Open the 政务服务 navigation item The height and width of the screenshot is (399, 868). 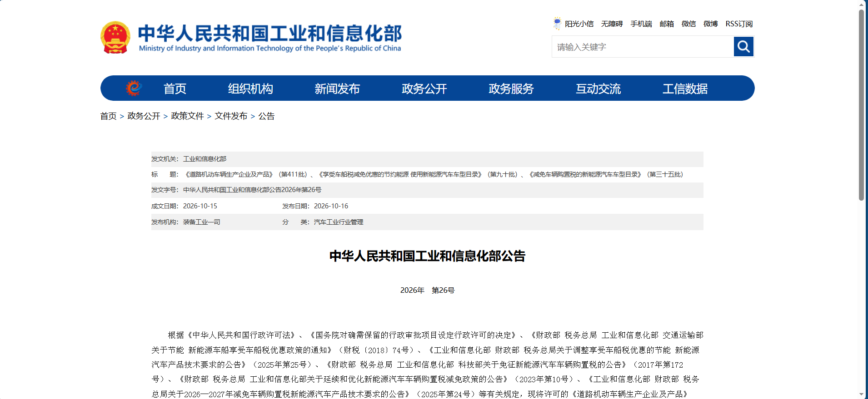(x=511, y=89)
